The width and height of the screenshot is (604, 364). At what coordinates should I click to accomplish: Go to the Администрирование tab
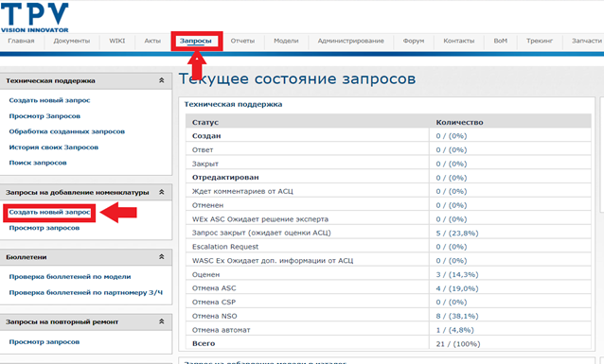(x=351, y=41)
